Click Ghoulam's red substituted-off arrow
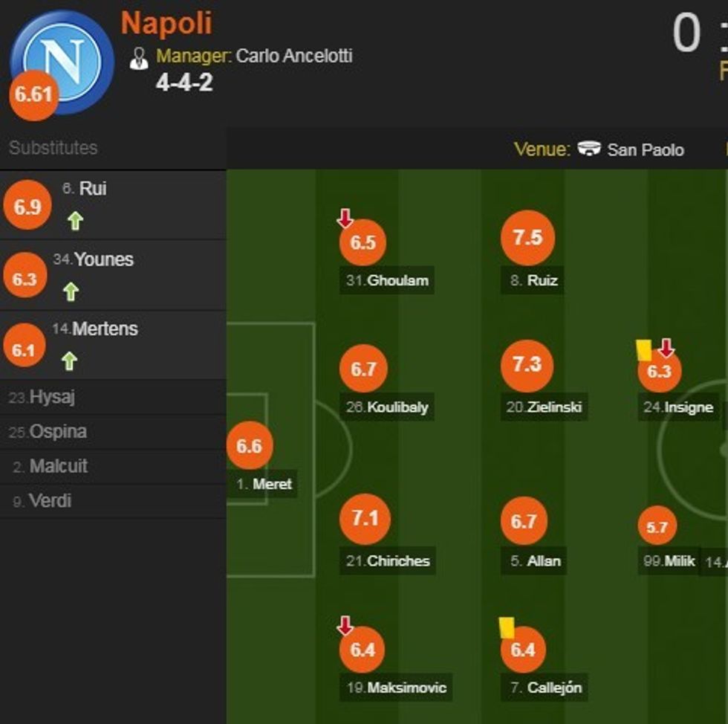 click(x=345, y=218)
